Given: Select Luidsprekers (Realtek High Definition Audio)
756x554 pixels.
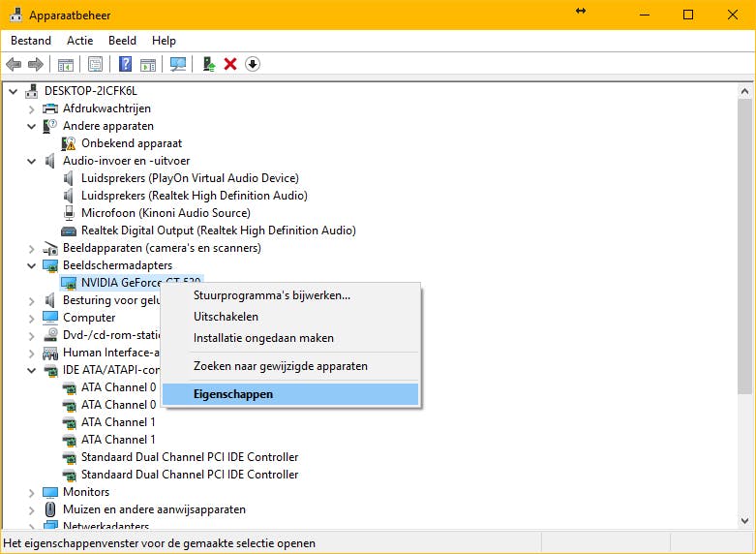Looking at the screenshot, I should tap(195, 196).
